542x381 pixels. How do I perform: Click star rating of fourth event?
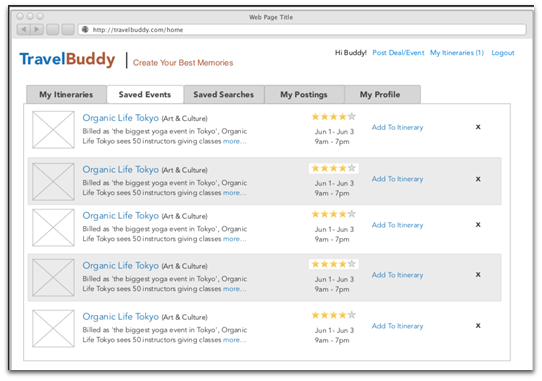[x=334, y=264]
